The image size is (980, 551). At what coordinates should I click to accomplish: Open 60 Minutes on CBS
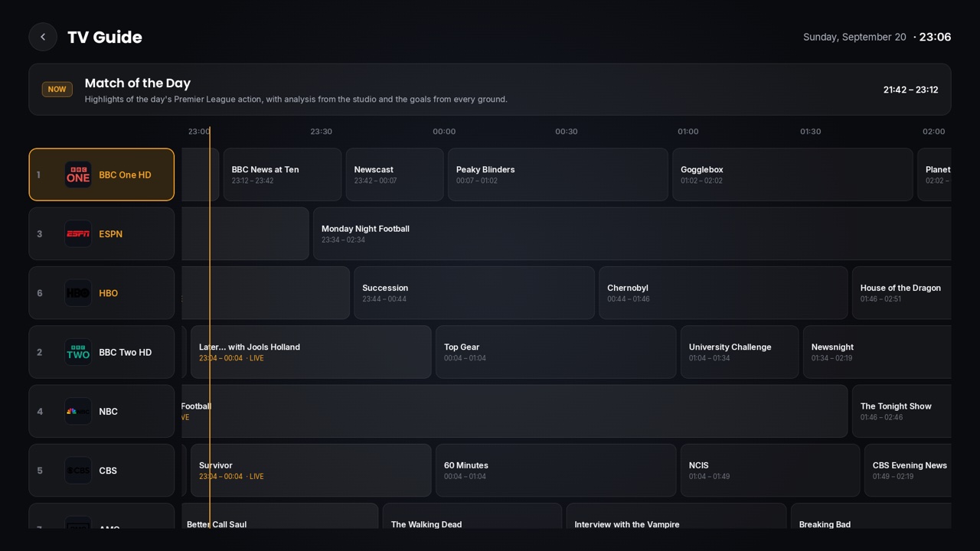(556, 471)
